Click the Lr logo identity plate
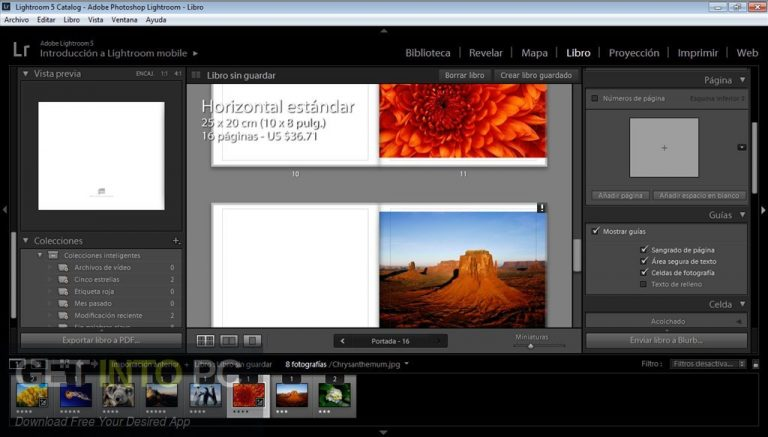Image resolution: width=768 pixels, height=437 pixels. tap(21, 49)
